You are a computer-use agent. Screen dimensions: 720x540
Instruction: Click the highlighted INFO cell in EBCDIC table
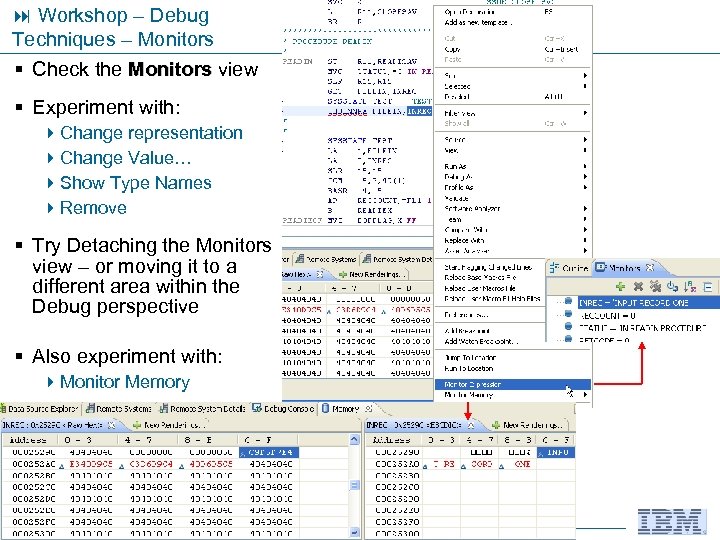click(x=556, y=452)
